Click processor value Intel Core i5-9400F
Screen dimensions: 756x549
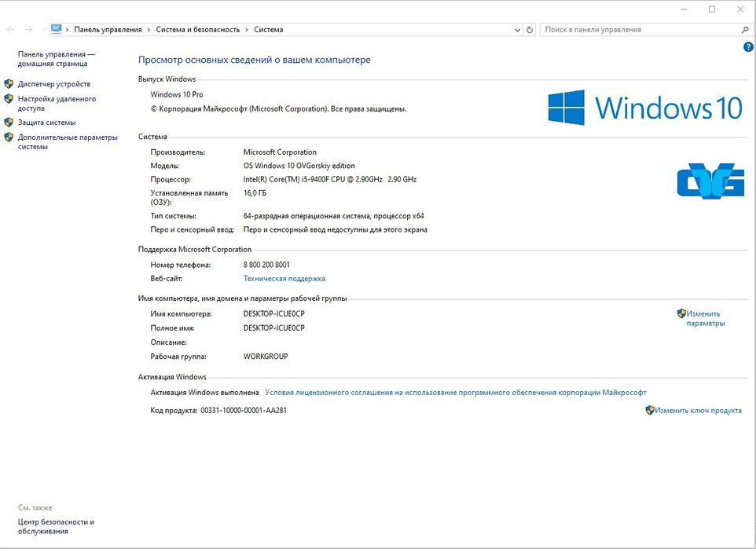[x=330, y=179]
